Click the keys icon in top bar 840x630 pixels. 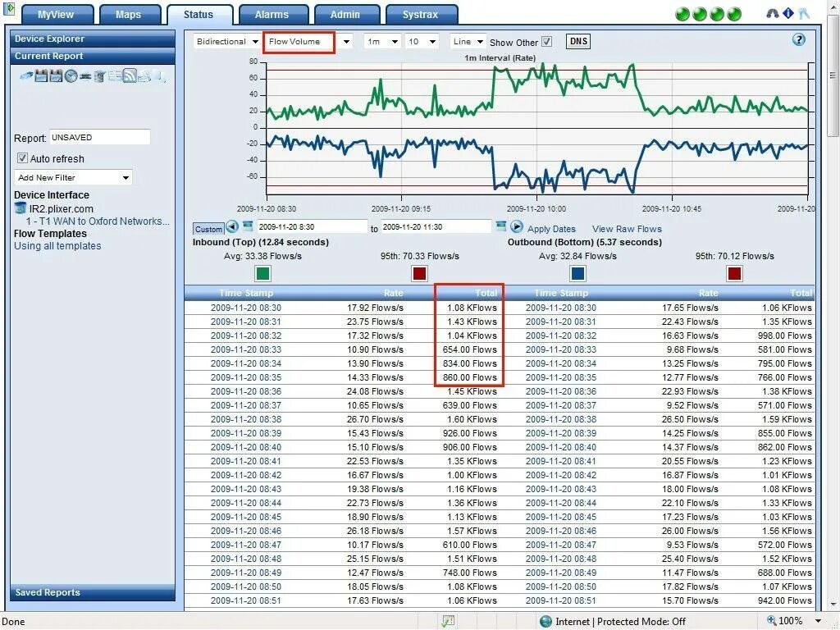[x=804, y=13]
